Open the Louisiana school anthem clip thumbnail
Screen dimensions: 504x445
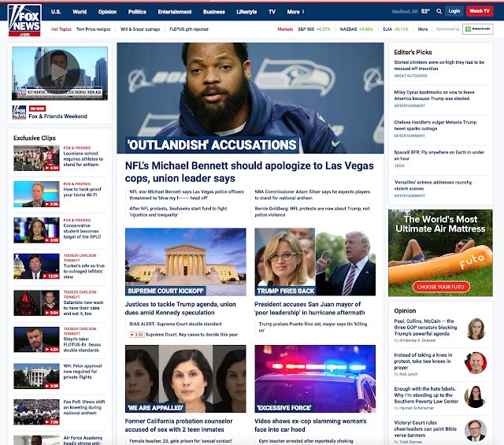coord(36,158)
